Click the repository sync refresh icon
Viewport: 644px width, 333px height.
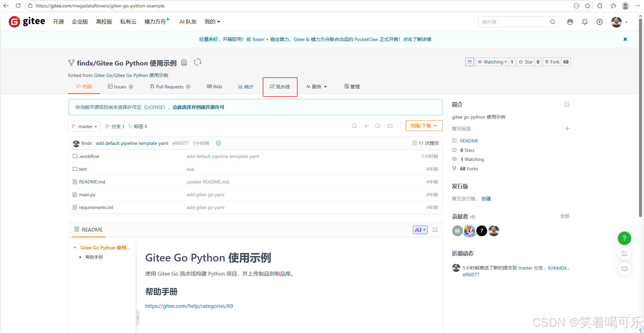(198, 62)
